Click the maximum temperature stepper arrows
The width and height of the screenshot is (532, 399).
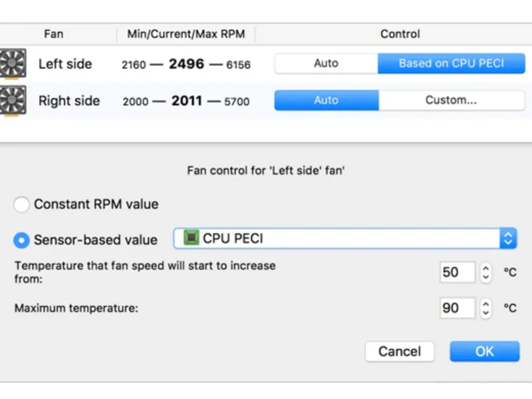[486, 308]
